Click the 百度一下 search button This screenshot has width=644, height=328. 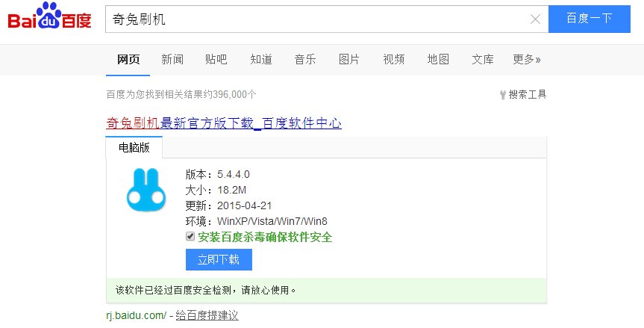pyautogui.click(x=590, y=19)
